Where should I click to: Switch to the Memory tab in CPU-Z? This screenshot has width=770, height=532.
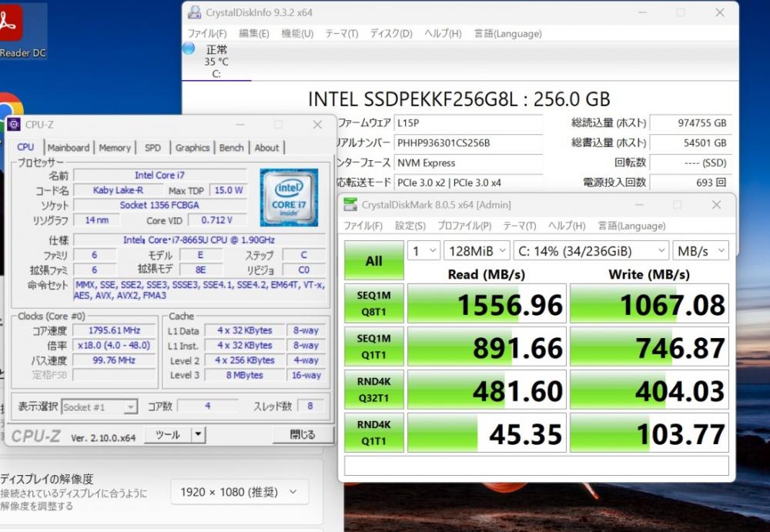pyautogui.click(x=115, y=148)
